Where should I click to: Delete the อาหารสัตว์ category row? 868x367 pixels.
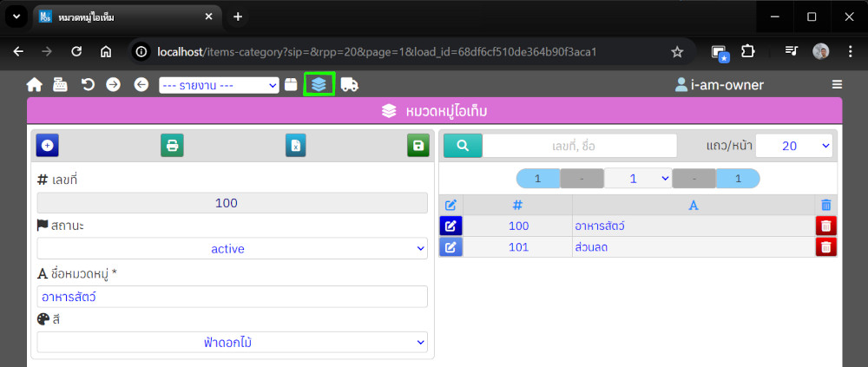825,226
